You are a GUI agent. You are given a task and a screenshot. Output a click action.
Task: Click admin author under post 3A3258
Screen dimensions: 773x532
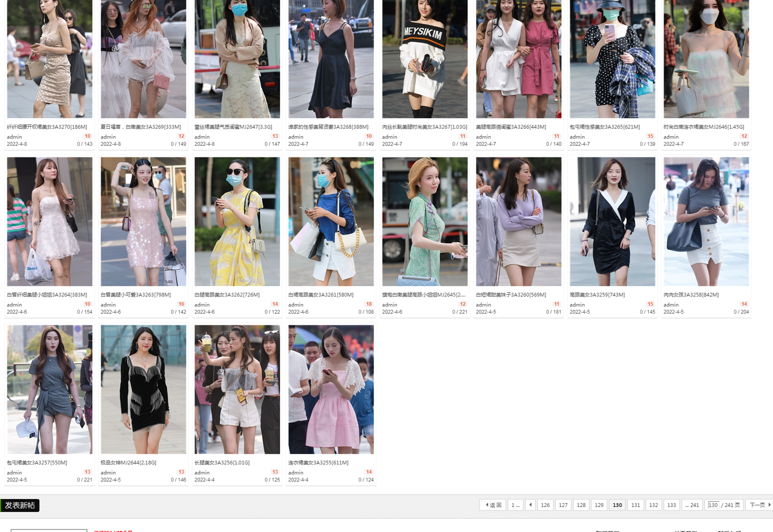coord(671,305)
